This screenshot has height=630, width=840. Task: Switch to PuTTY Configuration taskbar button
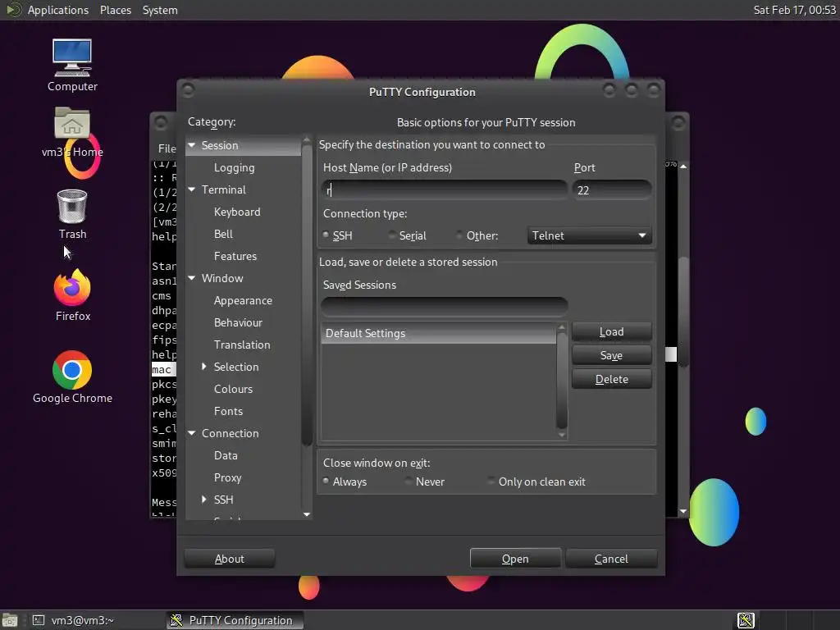click(235, 620)
